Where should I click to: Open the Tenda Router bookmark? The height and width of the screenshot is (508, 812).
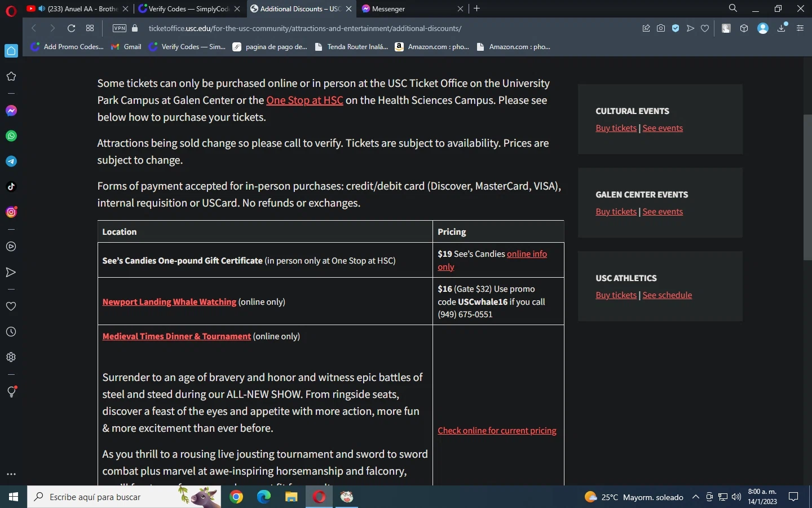[x=352, y=47]
